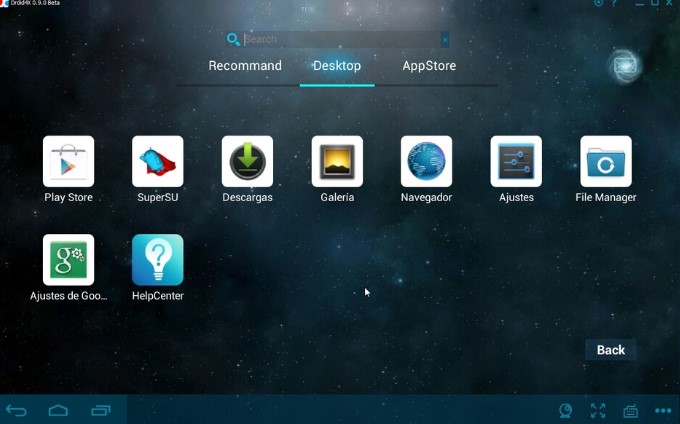
Task: Launch the HelpCenter app
Action: (x=158, y=260)
